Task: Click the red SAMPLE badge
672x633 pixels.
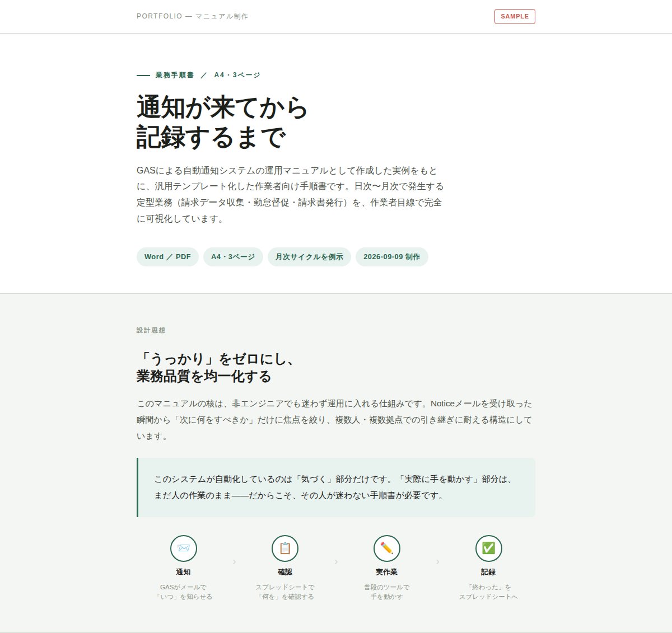Action: click(515, 16)
